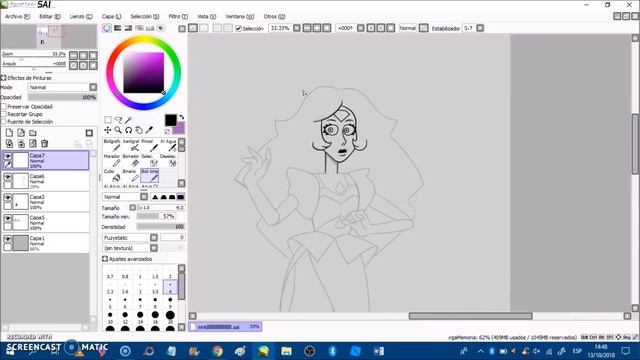Select the flat brush edge shape

[x=180, y=197]
